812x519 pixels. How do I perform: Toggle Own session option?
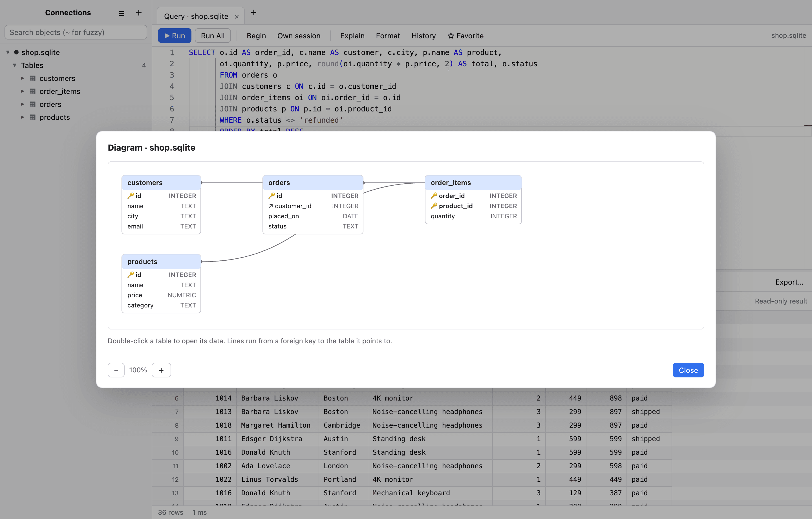299,36
